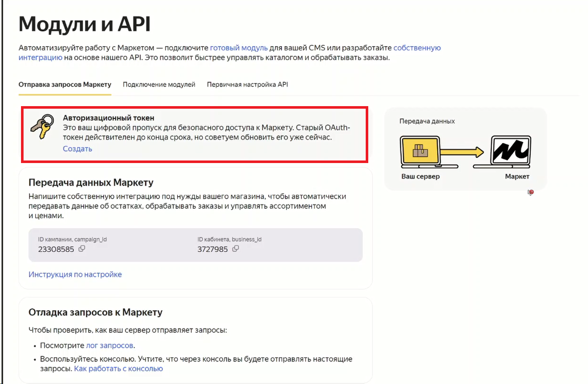Switch to Отправка запросов Маркету tab

coord(65,85)
